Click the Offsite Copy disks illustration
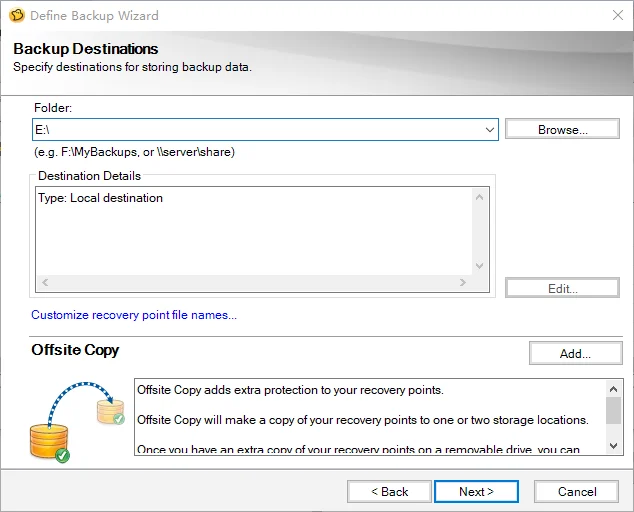The image size is (634, 512). click(x=77, y=422)
